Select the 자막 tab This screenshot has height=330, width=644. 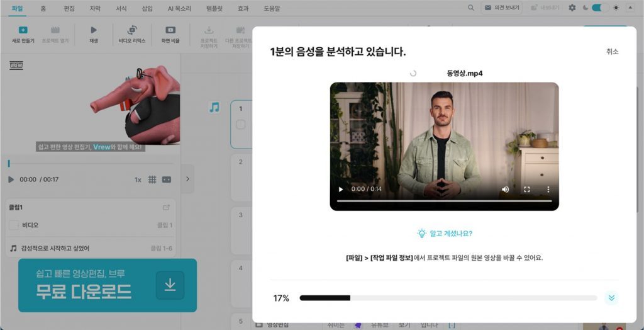point(95,8)
